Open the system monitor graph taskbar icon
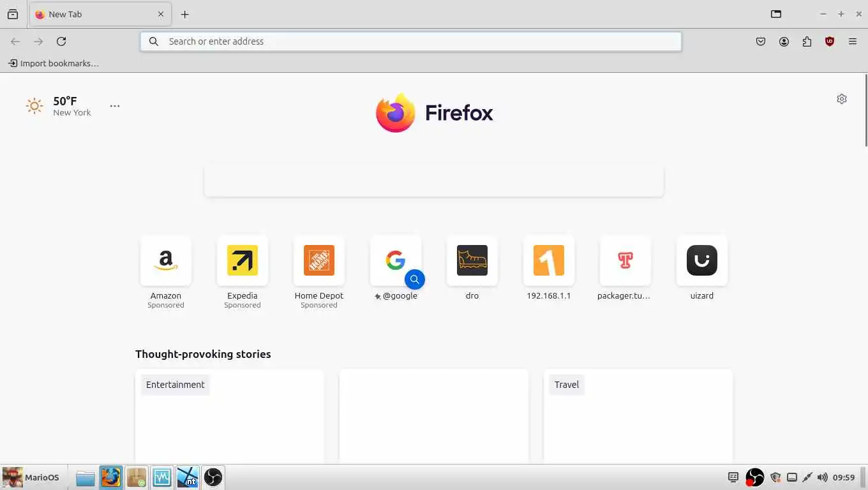The image size is (868, 490). 162,477
